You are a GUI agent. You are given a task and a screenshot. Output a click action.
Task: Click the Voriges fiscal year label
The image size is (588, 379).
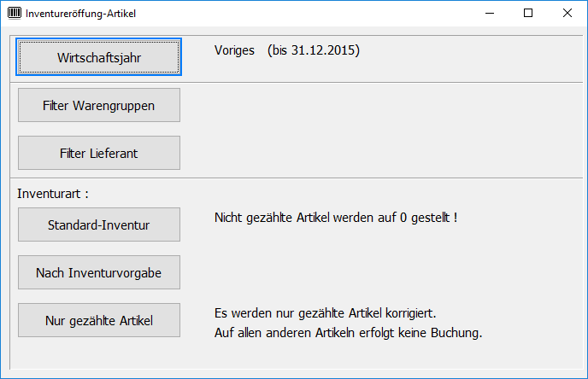234,51
